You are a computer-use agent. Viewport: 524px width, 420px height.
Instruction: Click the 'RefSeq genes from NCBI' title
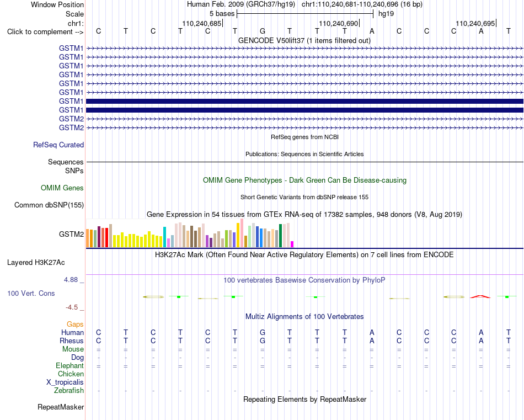[x=304, y=137]
